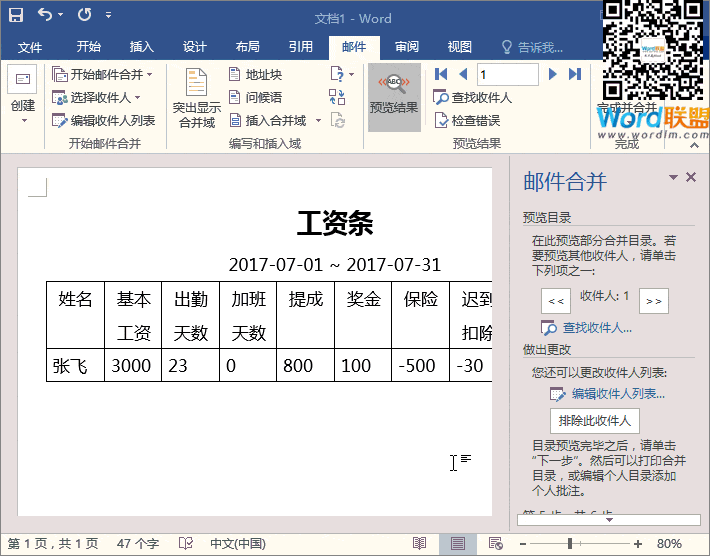Insert a 问候语 greeting line

click(255, 97)
